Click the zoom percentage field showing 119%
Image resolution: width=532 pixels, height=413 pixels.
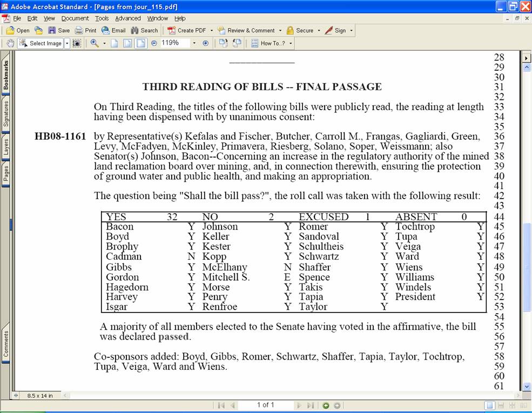[x=175, y=43]
